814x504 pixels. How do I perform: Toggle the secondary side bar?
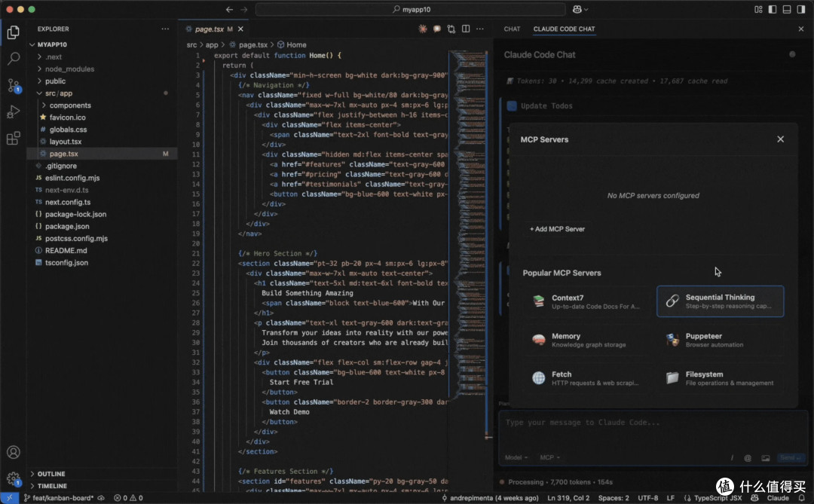click(801, 9)
